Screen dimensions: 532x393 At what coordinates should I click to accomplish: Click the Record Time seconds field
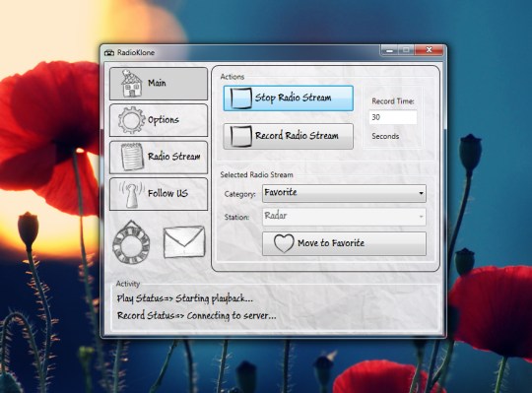pos(393,117)
